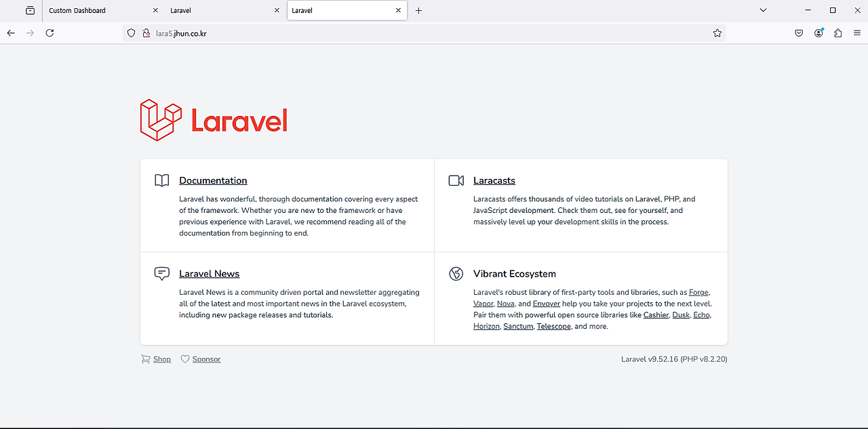Viewport: 868px width, 429px height.
Task: Close the browser window
Action: 857,11
